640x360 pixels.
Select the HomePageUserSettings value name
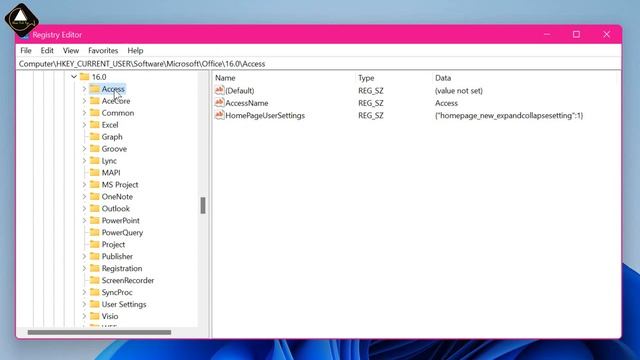click(265, 116)
